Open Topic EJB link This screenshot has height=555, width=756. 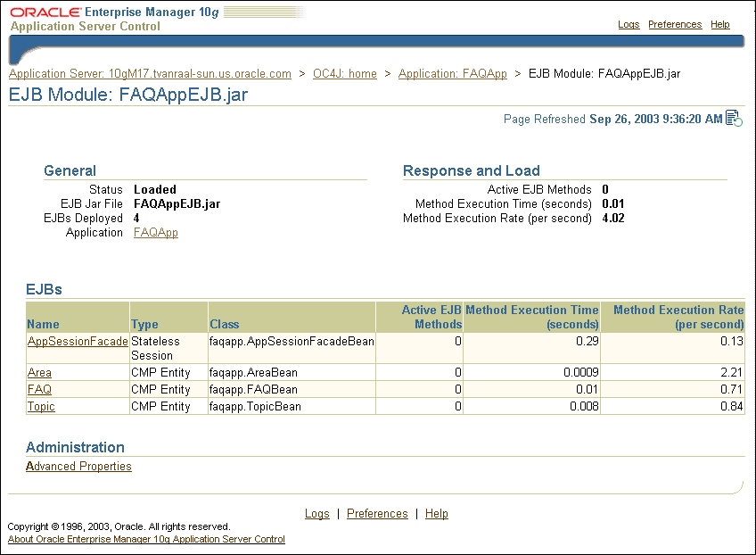tap(41, 406)
